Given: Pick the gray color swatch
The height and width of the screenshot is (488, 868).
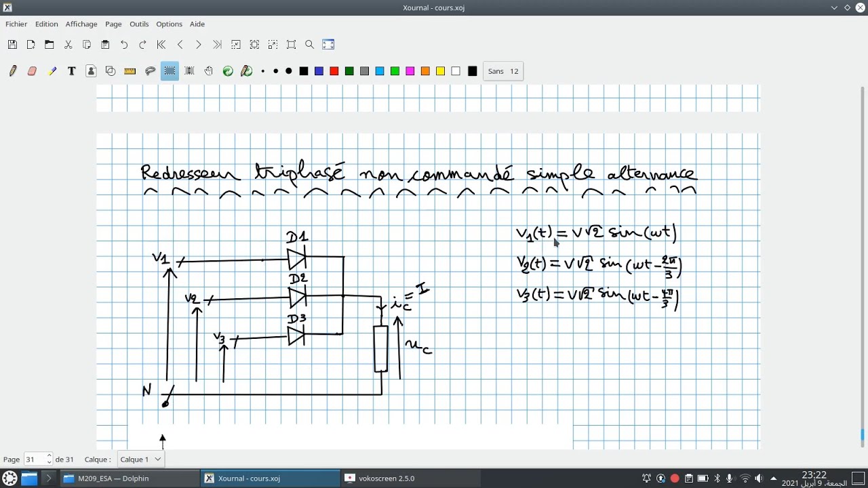Looking at the screenshot, I should 364,71.
